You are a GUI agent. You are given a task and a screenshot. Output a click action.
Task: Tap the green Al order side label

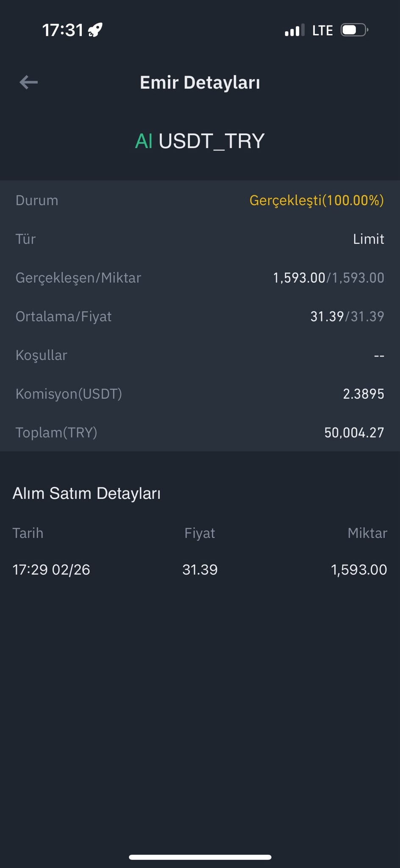(x=144, y=141)
